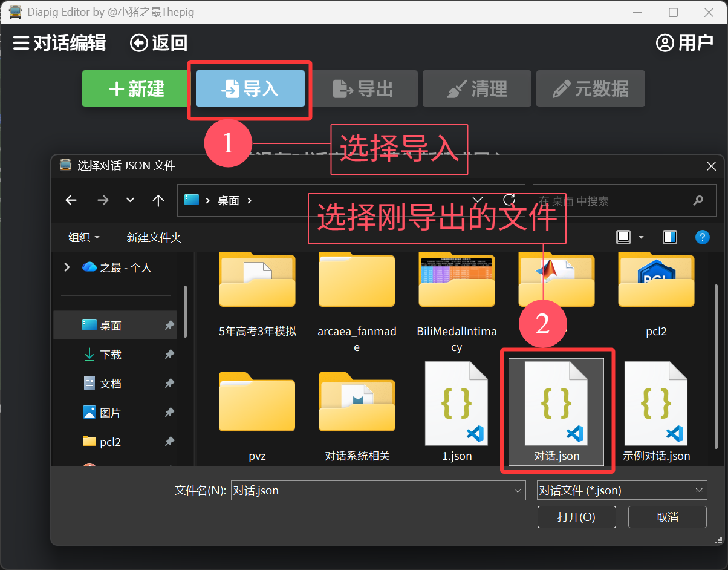Select 下载 in the navigation pane
Screen dimensions: 728x570
click(111, 355)
